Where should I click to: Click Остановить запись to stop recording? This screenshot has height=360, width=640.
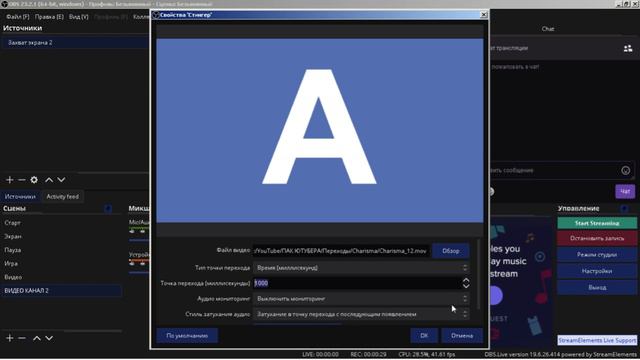(x=597, y=238)
